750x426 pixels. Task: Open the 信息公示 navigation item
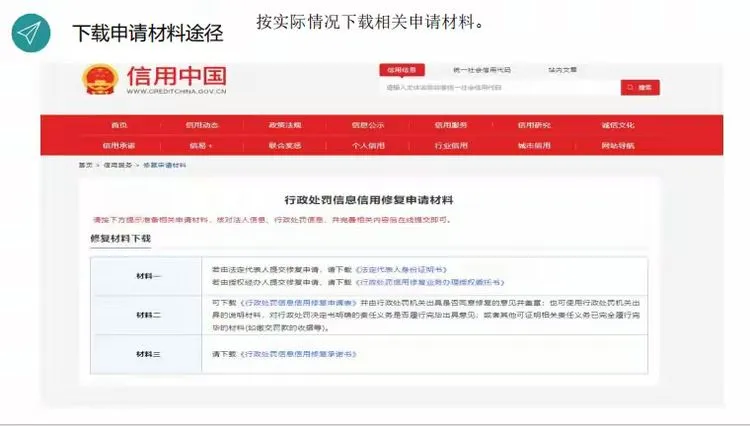tap(367, 125)
